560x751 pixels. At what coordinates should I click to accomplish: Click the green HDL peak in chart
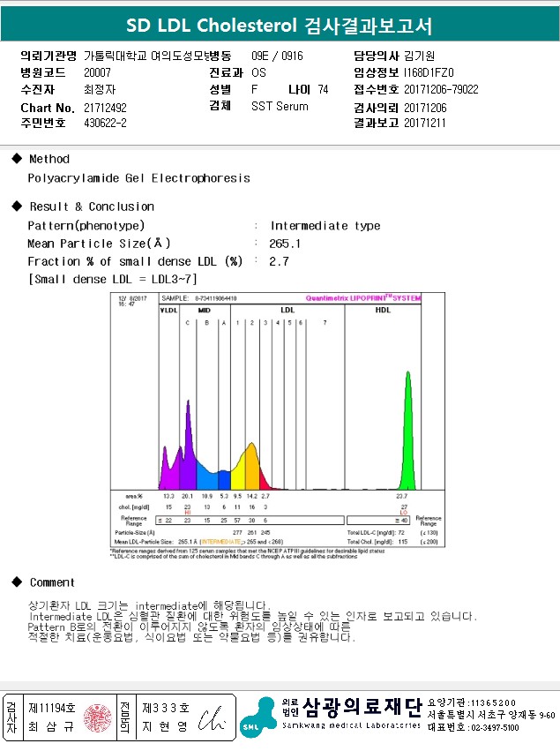click(407, 431)
